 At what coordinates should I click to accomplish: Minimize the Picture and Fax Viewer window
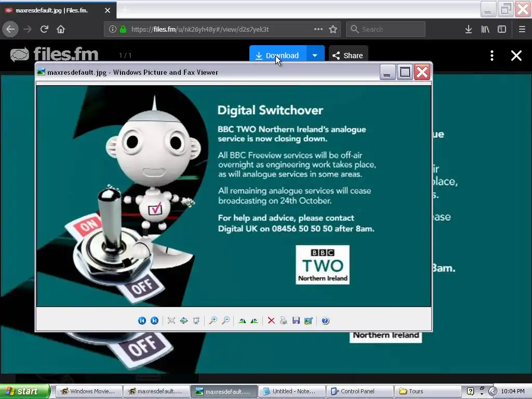point(387,72)
